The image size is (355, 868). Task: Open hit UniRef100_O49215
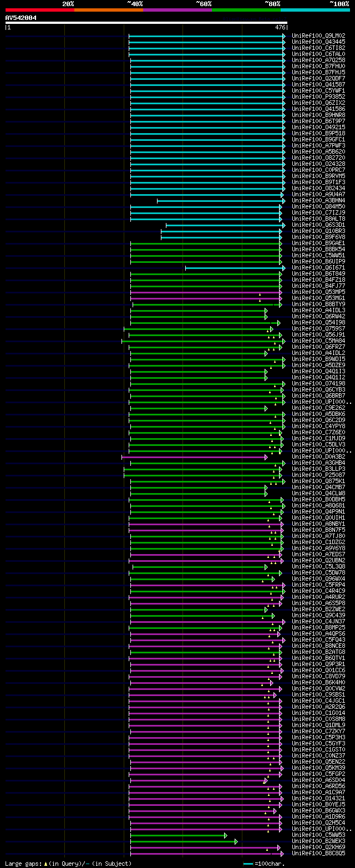[318, 127]
